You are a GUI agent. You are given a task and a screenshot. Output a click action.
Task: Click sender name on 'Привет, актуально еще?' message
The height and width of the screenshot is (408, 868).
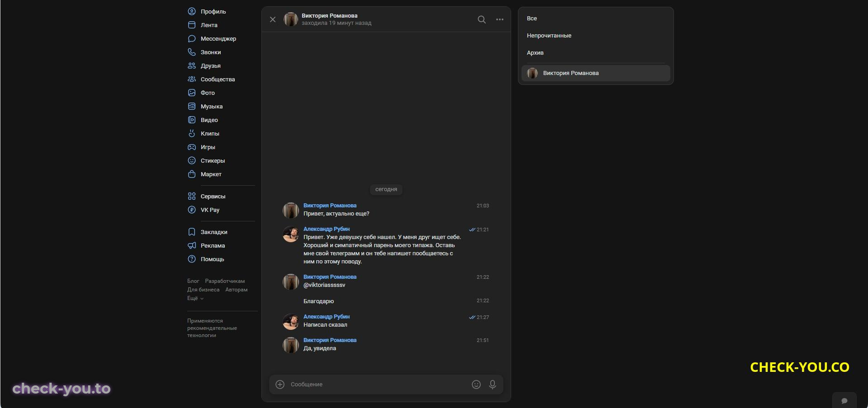click(330, 206)
